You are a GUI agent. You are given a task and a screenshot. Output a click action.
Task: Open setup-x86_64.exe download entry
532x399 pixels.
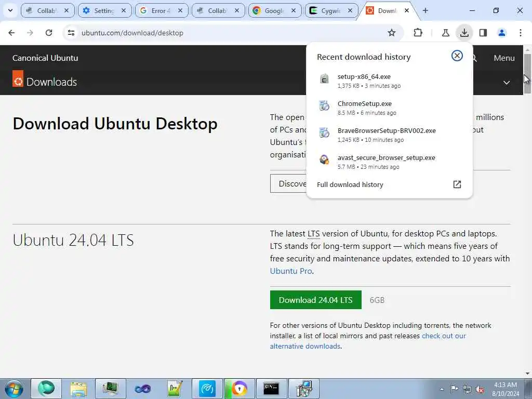point(390,81)
